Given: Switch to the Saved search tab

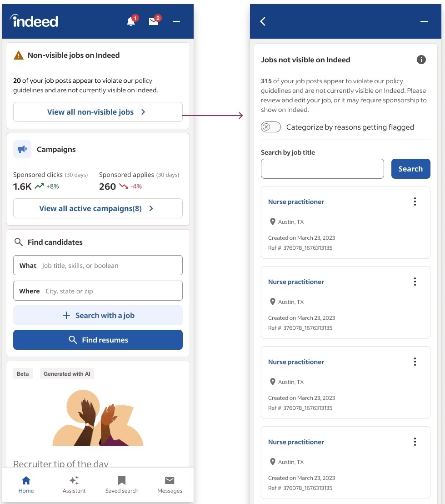Looking at the screenshot, I should pos(122,484).
